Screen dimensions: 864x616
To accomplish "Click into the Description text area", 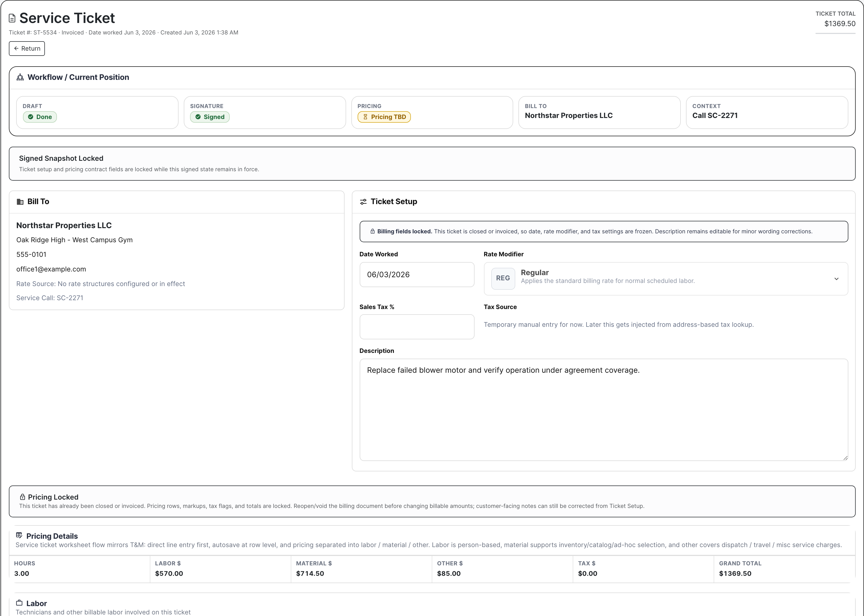I will click(x=603, y=410).
